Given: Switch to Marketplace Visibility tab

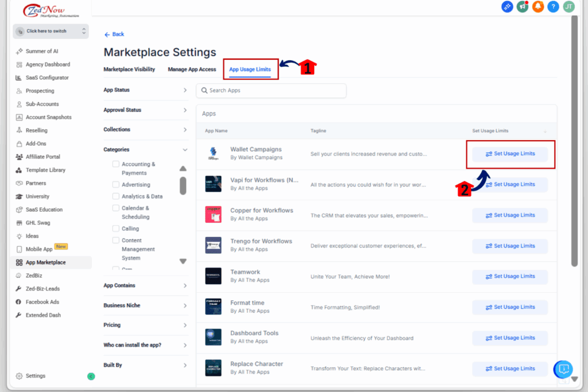Looking at the screenshot, I should pyautogui.click(x=129, y=69).
